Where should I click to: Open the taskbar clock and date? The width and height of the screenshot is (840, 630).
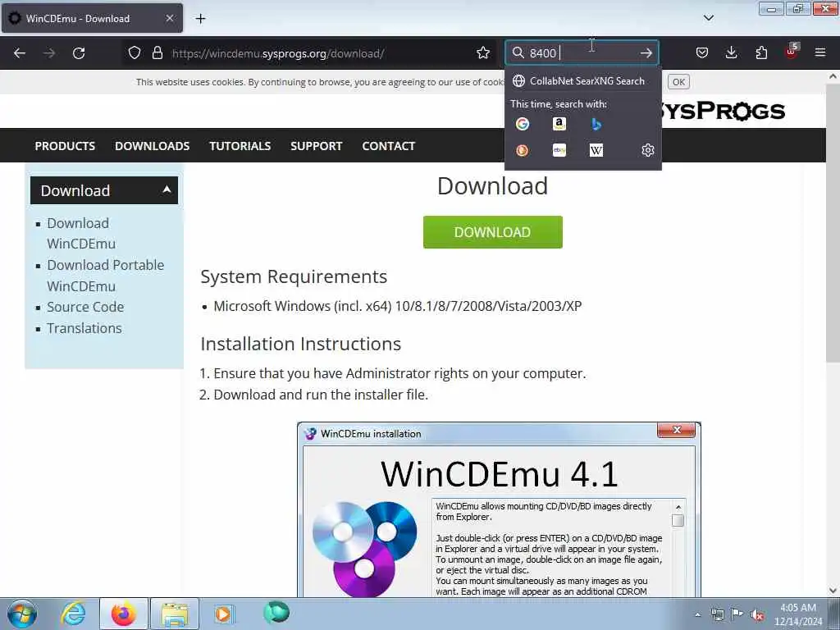798,614
